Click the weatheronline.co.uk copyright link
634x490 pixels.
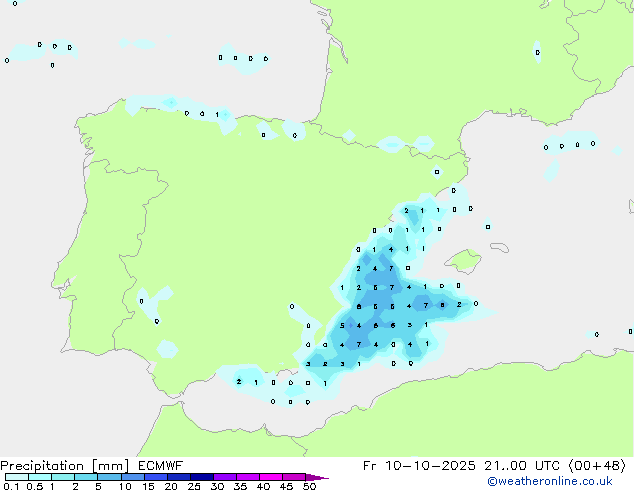pyautogui.click(x=550, y=481)
